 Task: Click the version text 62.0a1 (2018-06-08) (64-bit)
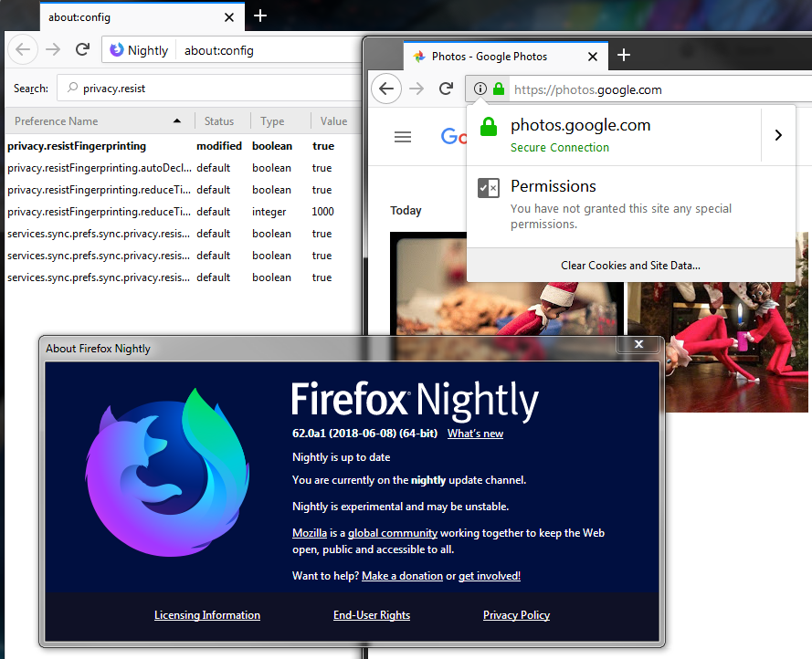(x=365, y=434)
